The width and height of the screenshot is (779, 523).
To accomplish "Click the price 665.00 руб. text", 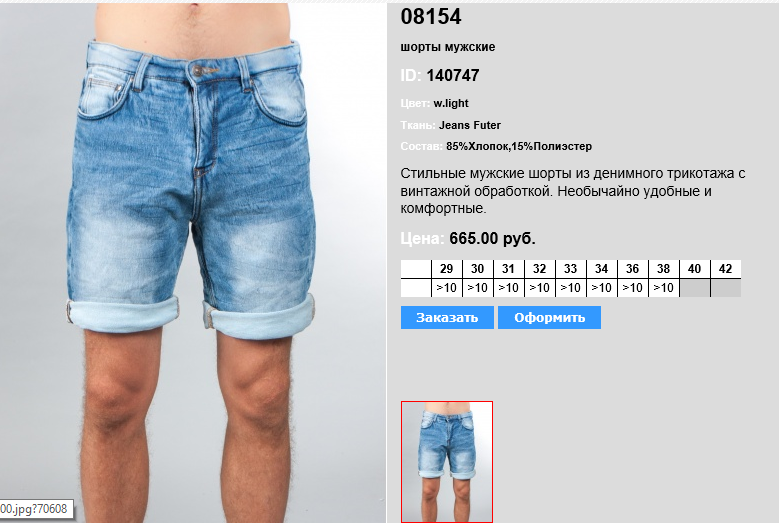I will pos(492,238).
